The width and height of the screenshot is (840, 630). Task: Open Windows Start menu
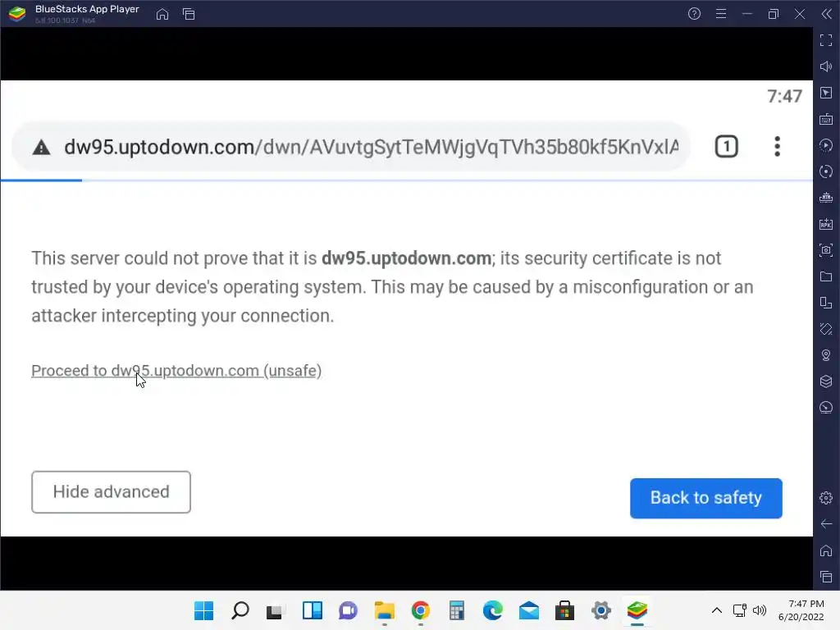pos(203,610)
